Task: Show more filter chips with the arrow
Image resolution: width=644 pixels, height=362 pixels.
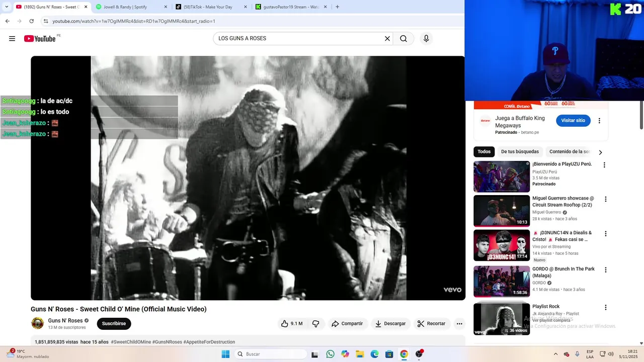Action: (x=600, y=152)
